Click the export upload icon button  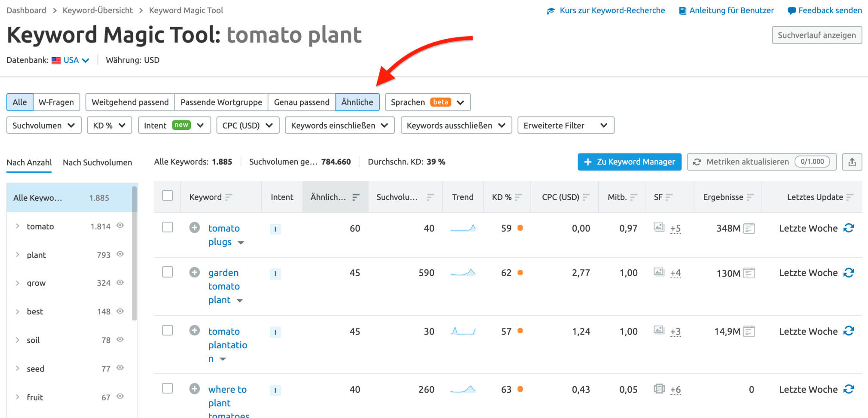pyautogui.click(x=852, y=162)
